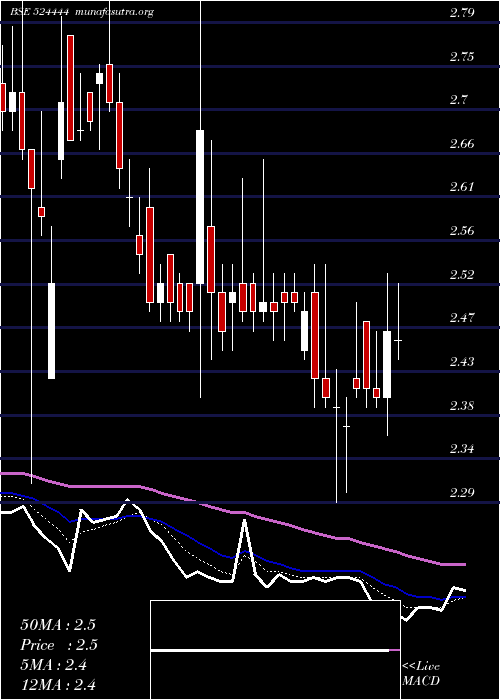Select the 2.66 price axis label
The height and width of the screenshot is (700, 500).
[462, 143]
